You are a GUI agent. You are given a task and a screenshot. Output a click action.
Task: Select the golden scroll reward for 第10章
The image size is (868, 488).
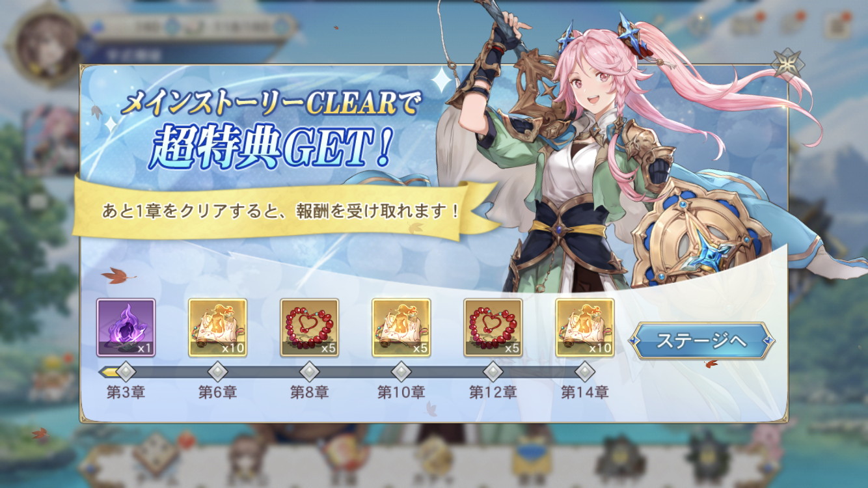tap(401, 327)
